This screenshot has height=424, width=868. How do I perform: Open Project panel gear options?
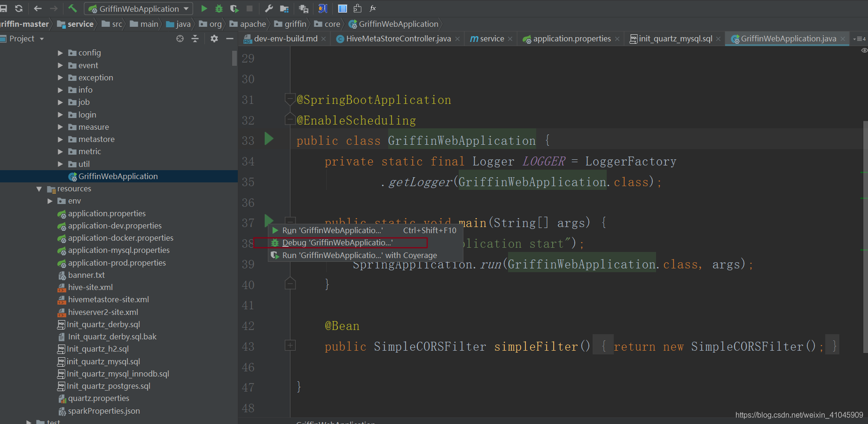point(214,39)
